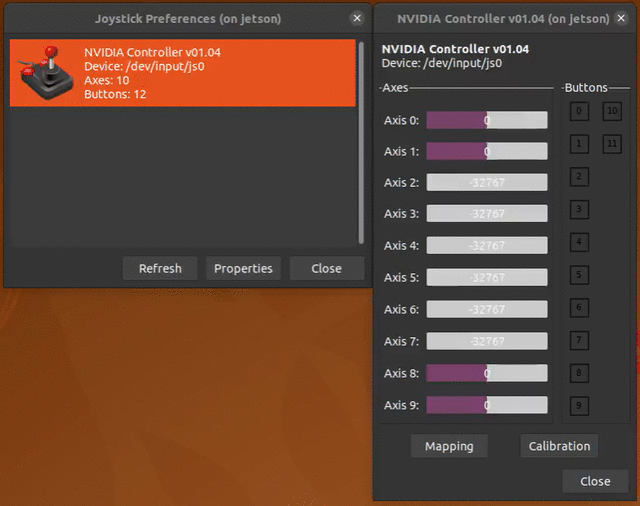Click button indicator 5
This screenshot has width=640, height=506.
579,275
